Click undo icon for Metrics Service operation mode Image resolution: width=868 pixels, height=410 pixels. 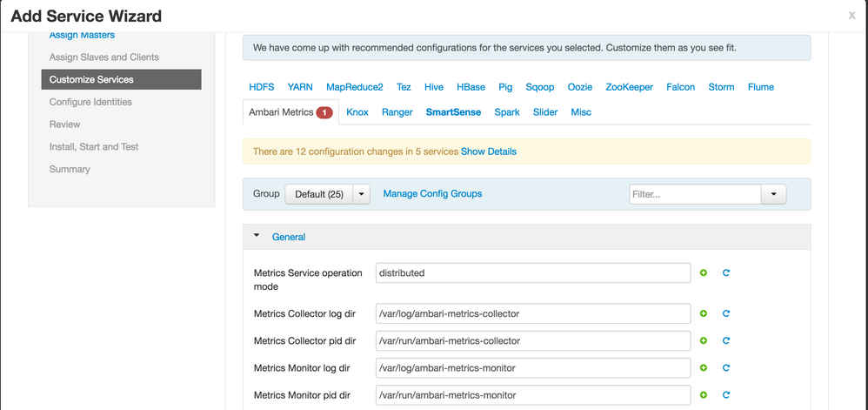725,273
